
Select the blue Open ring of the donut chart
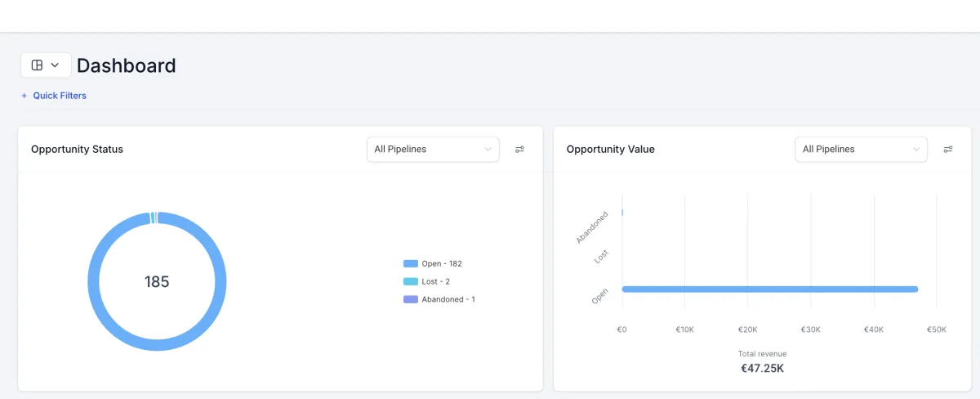[x=94, y=282]
